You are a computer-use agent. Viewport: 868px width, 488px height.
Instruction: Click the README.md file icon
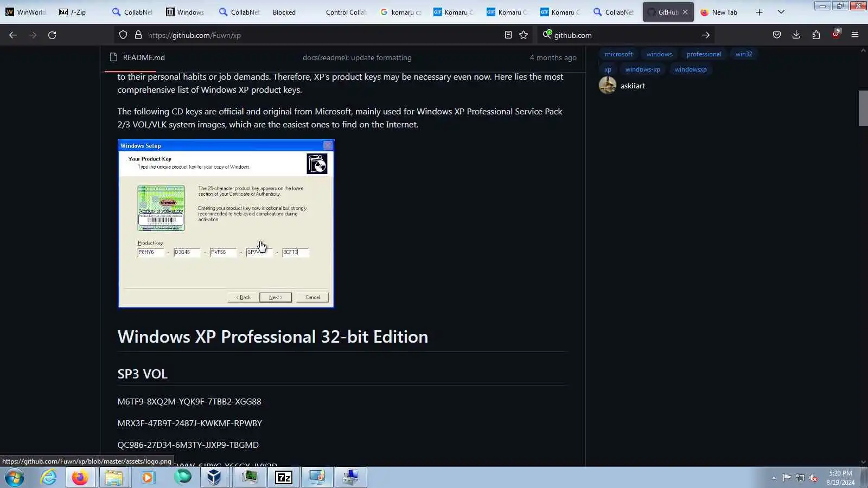pyautogui.click(x=113, y=57)
